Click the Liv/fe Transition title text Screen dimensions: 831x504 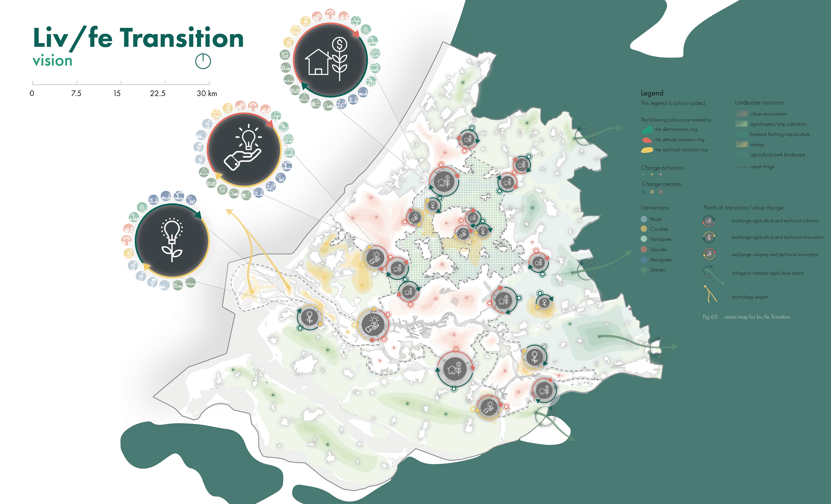138,38
